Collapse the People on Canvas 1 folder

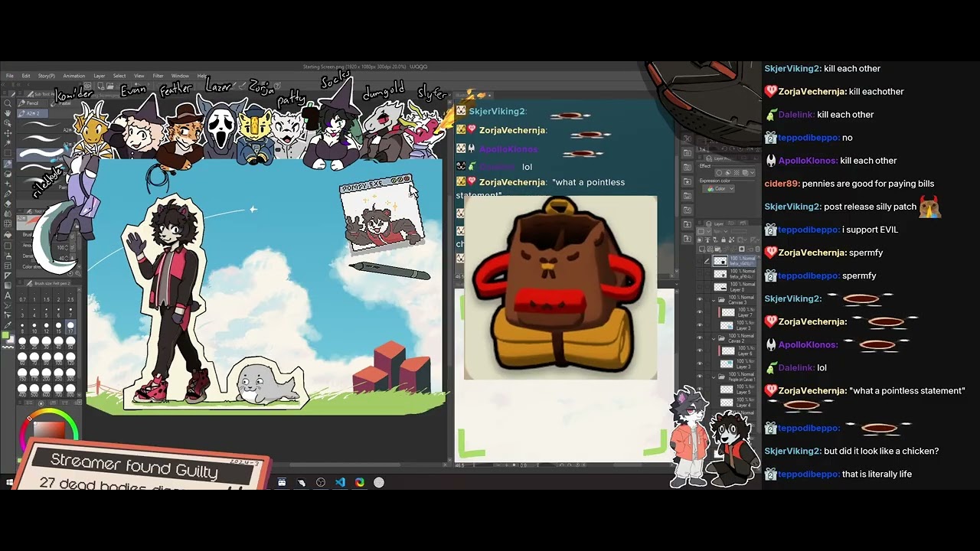(x=714, y=377)
